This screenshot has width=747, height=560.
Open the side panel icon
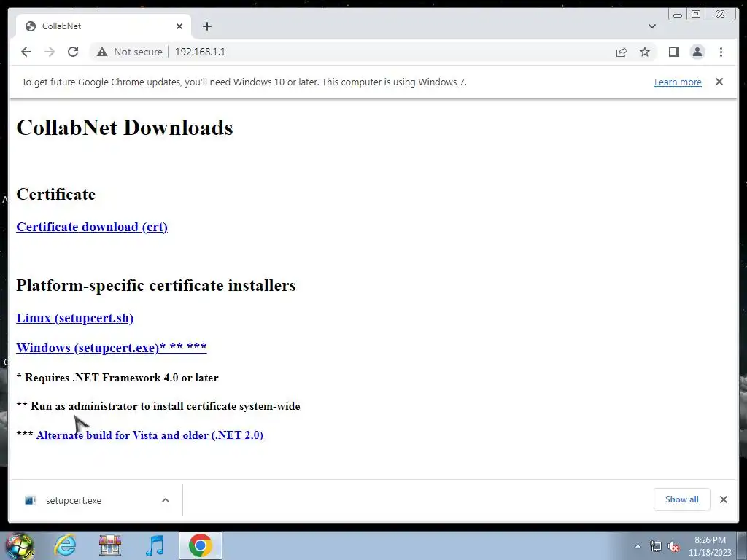[x=673, y=52]
